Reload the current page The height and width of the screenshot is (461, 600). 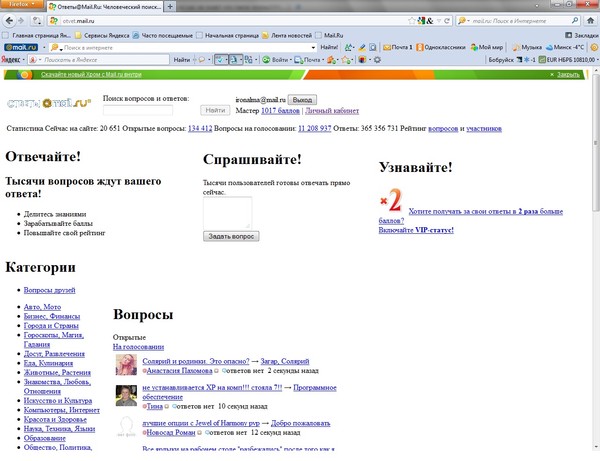coord(447,21)
